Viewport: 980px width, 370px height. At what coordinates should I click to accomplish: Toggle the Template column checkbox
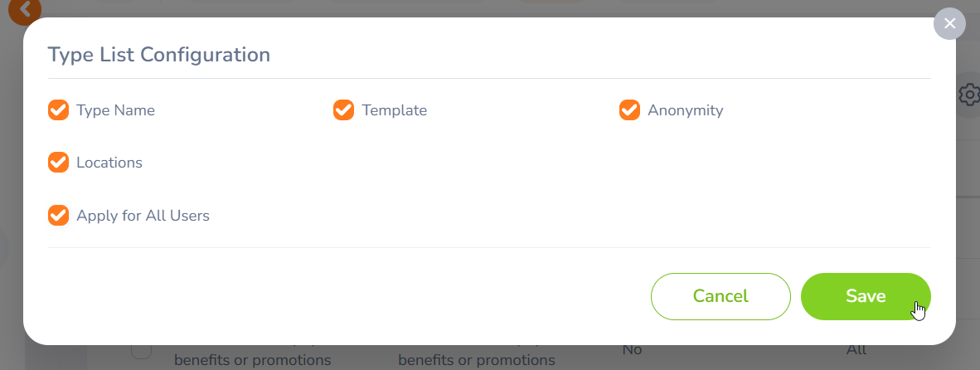[343, 110]
